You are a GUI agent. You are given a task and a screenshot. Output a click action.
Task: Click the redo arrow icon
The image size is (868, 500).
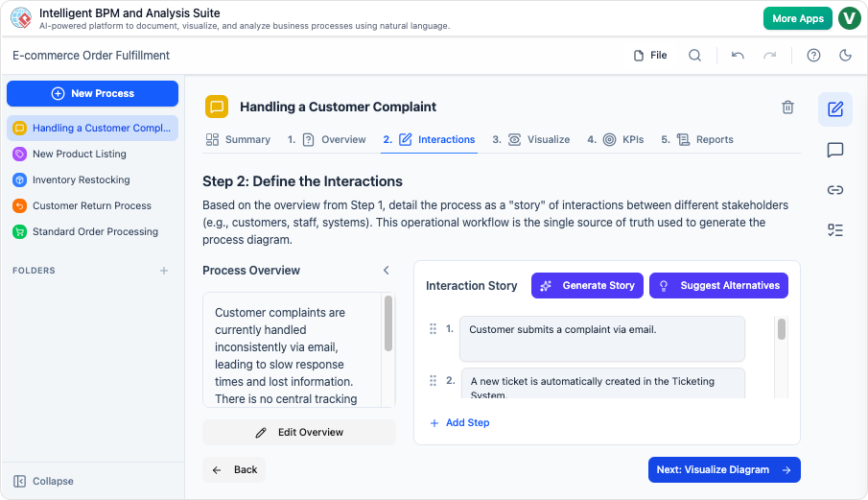coord(769,56)
